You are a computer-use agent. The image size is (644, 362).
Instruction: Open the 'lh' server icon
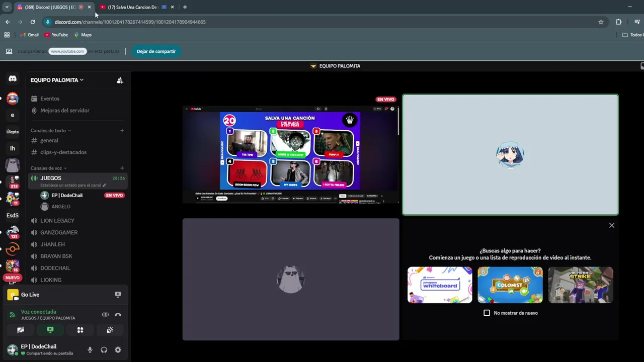click(13, 148)
